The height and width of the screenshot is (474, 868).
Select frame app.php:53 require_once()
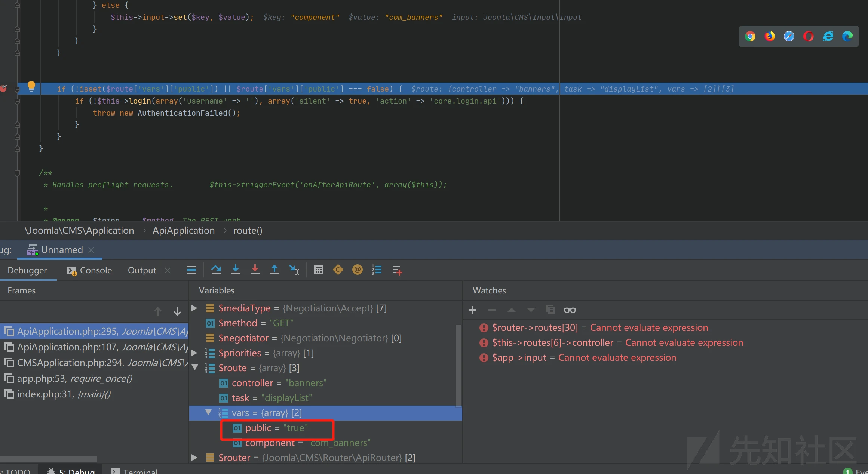[x=94, y=378]
